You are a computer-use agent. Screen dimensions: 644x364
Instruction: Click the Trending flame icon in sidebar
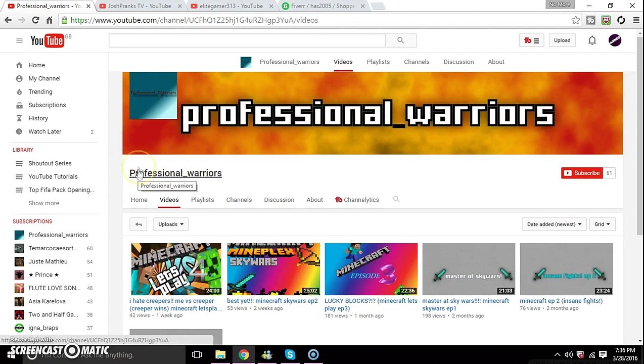coord(19,92)
